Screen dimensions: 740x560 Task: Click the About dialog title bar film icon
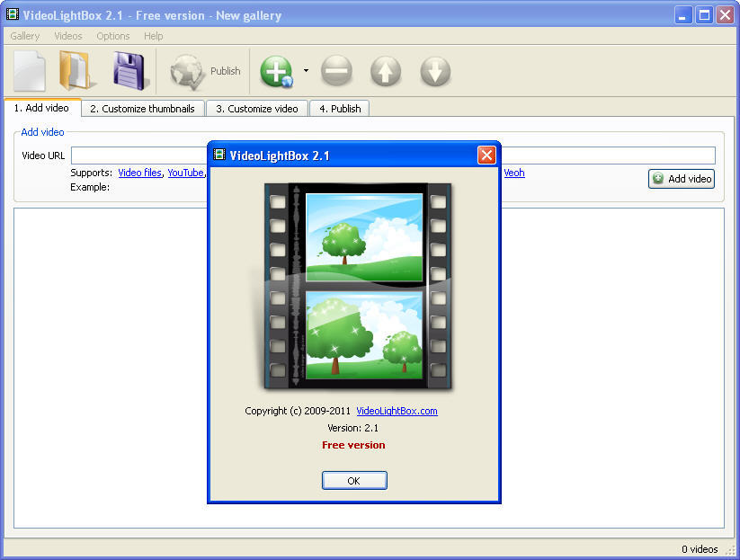pos(219,155)
